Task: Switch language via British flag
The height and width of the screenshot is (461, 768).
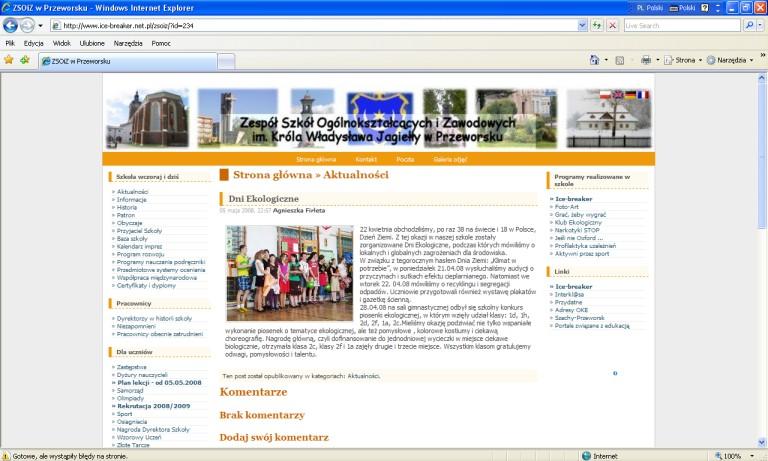Action: pos(618,95)
